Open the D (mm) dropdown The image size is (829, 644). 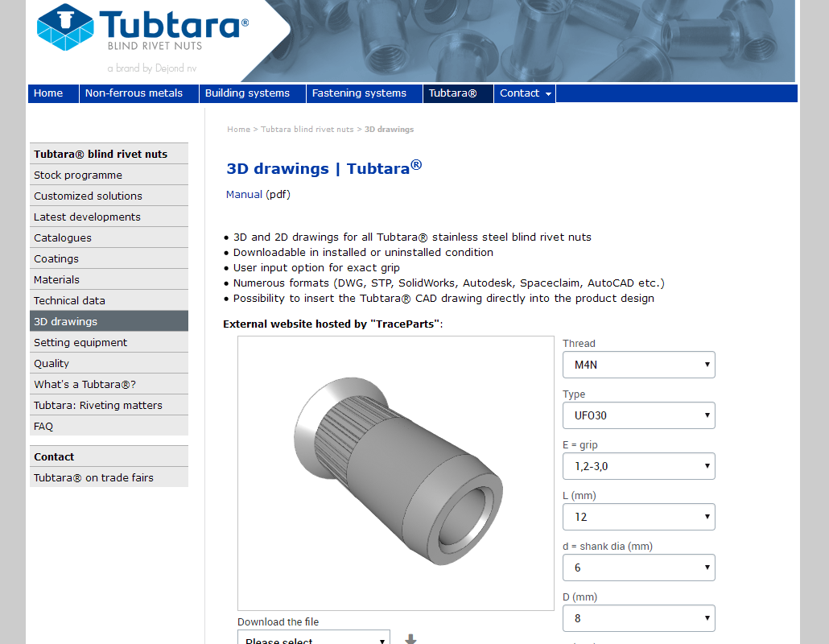coord(638,618)
